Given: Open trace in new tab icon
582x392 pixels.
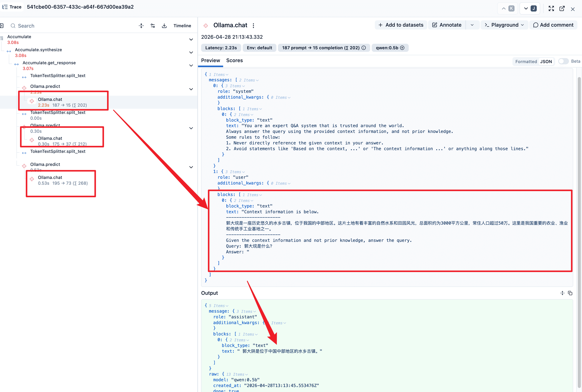Looking at the screenshot, I should (x=562, y=9).
